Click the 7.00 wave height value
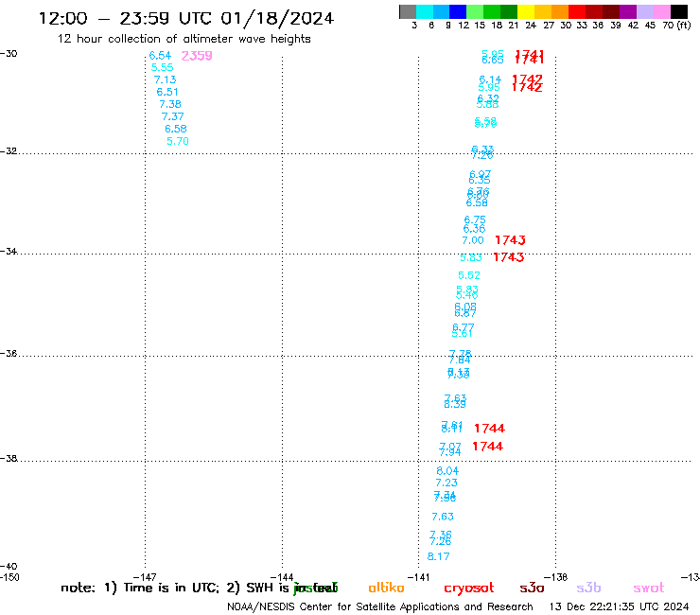 [473, 240]
